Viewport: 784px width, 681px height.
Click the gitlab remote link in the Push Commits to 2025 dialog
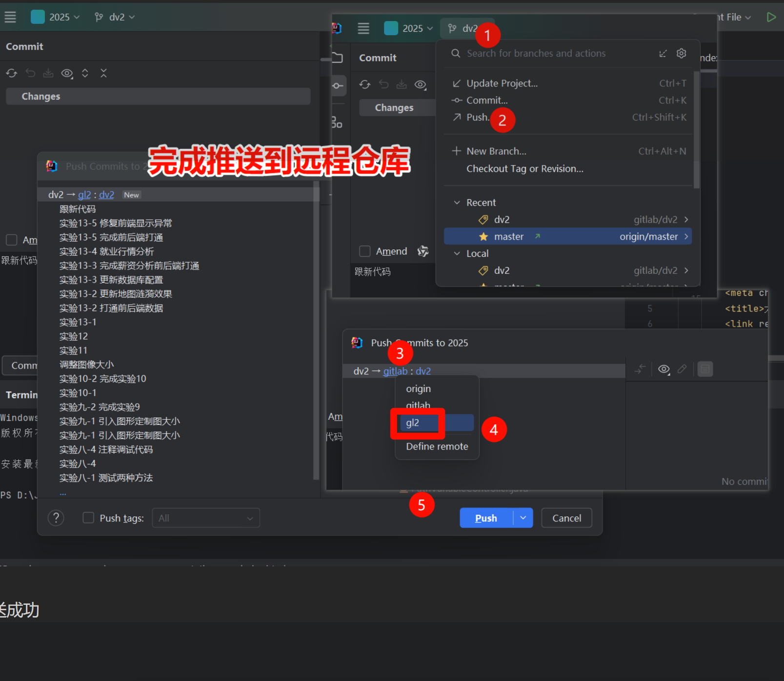coord(395,371)
